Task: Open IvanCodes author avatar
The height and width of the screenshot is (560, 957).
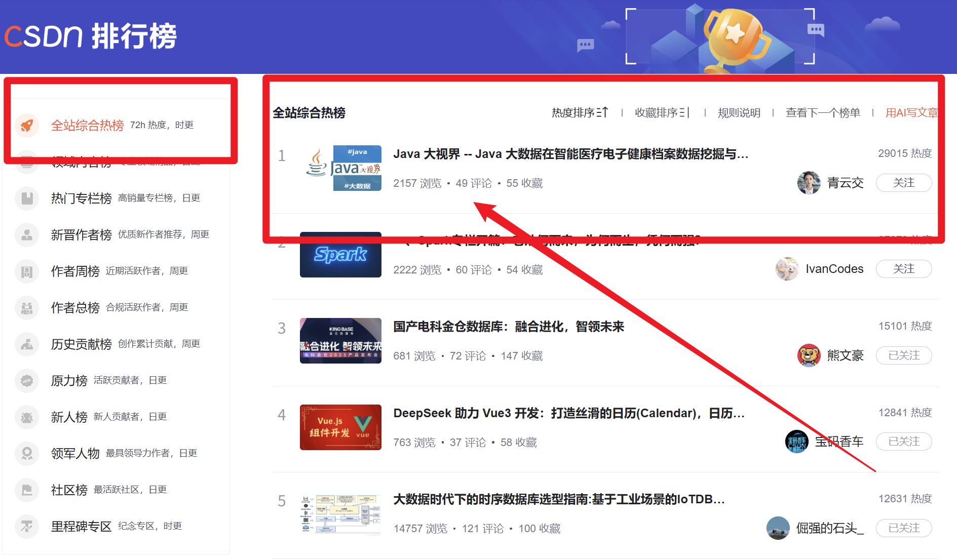Action: 787,269
